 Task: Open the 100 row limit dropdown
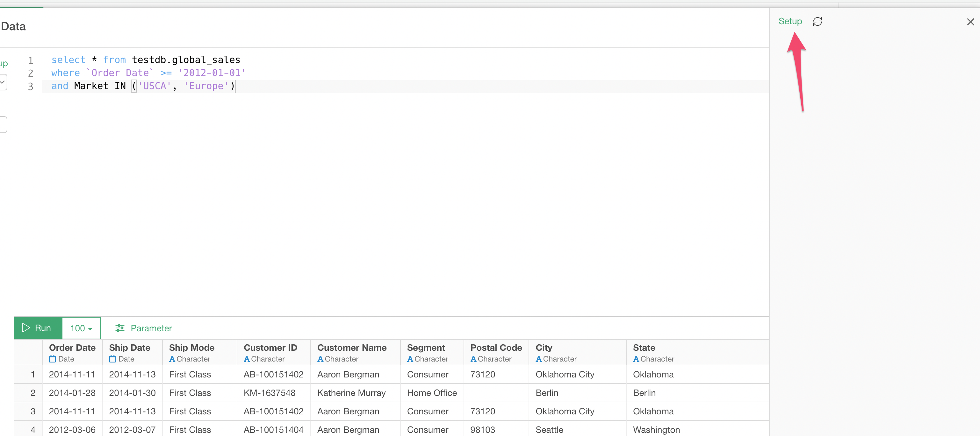(82, 328)
